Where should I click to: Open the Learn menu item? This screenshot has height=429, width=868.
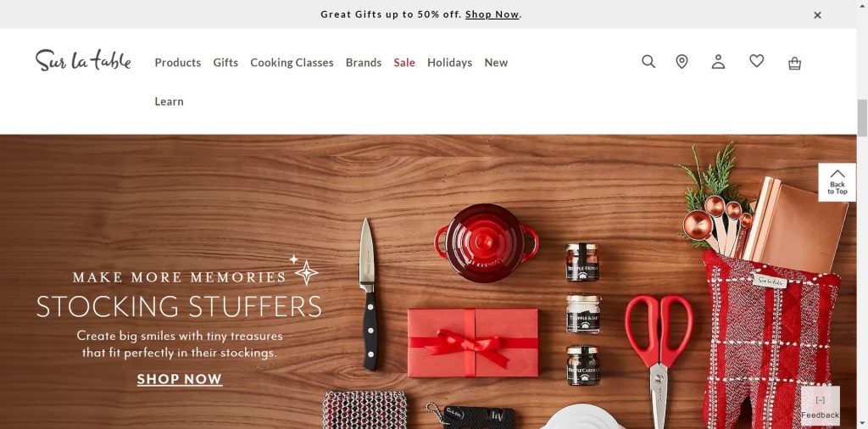pos(169,101)
